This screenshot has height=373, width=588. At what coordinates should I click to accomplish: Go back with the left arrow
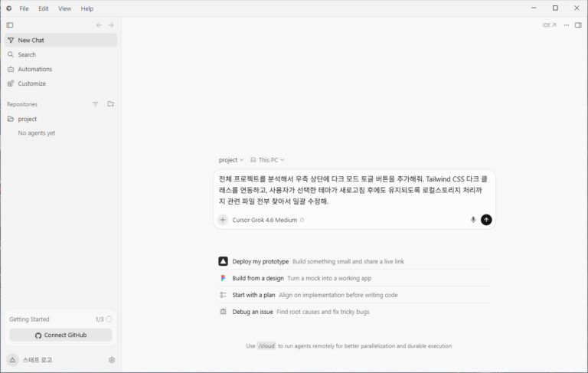[x=99, y=25]
